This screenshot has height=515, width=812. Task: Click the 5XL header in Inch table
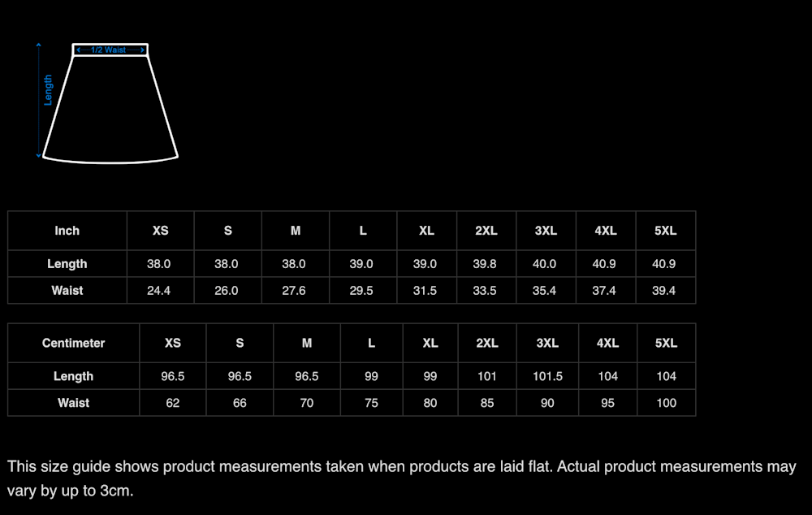pos(665,231)
